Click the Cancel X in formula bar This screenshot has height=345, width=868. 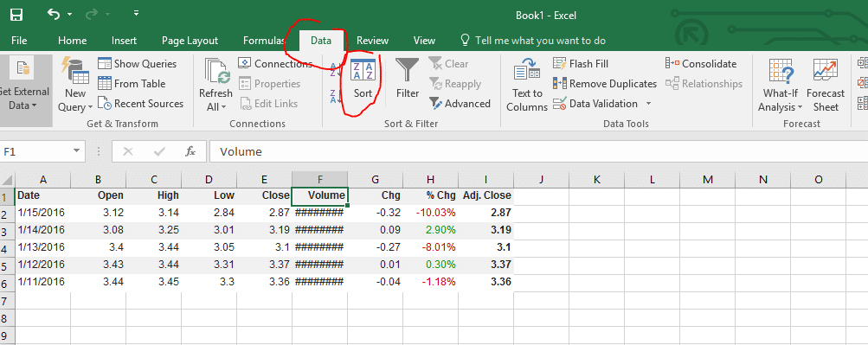[128, 151]
